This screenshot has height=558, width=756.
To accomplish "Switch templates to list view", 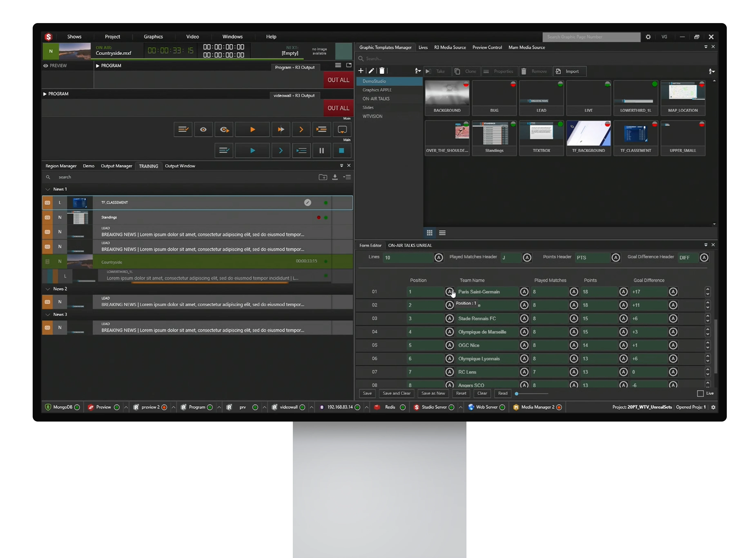I will coord(442,233).
